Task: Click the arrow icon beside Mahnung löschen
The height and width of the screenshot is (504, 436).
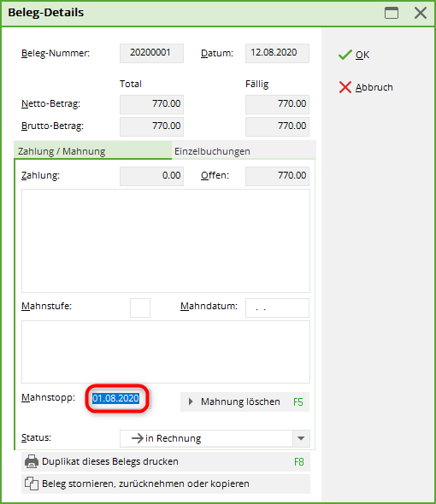Action: tap(191, 401)
